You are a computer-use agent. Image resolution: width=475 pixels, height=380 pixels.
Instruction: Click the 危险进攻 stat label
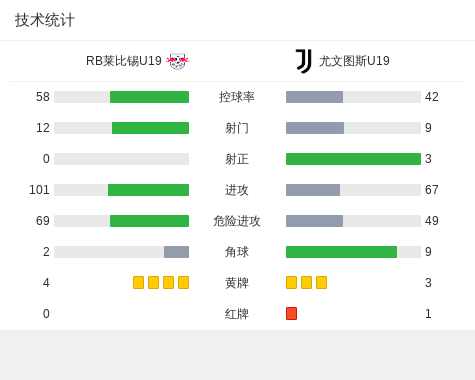coord(237,221)
